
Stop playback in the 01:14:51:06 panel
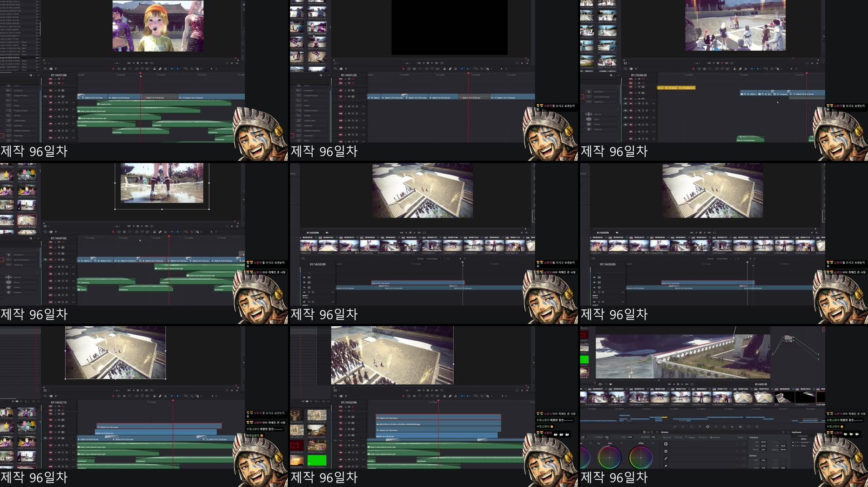138,63
